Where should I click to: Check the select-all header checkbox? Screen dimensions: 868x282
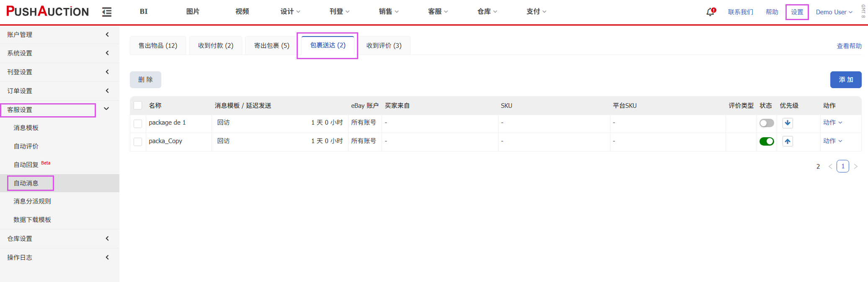[138, 105]
